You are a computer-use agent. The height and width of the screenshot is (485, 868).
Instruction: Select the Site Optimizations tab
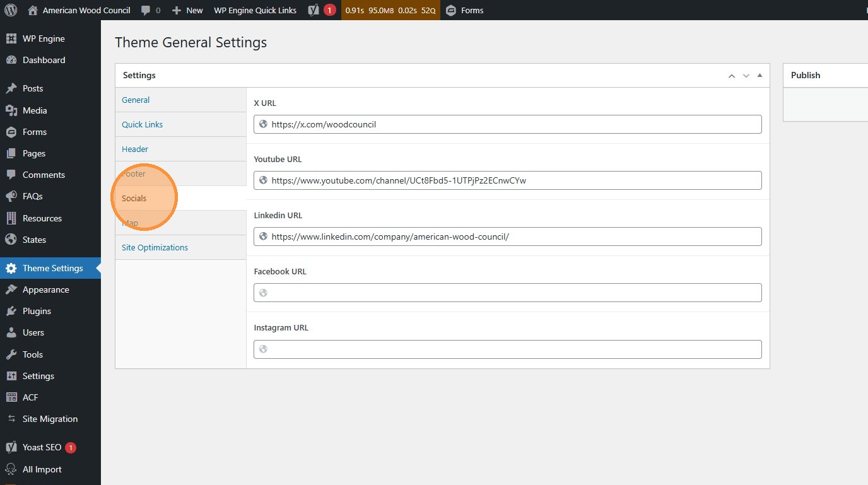(155, 247)
